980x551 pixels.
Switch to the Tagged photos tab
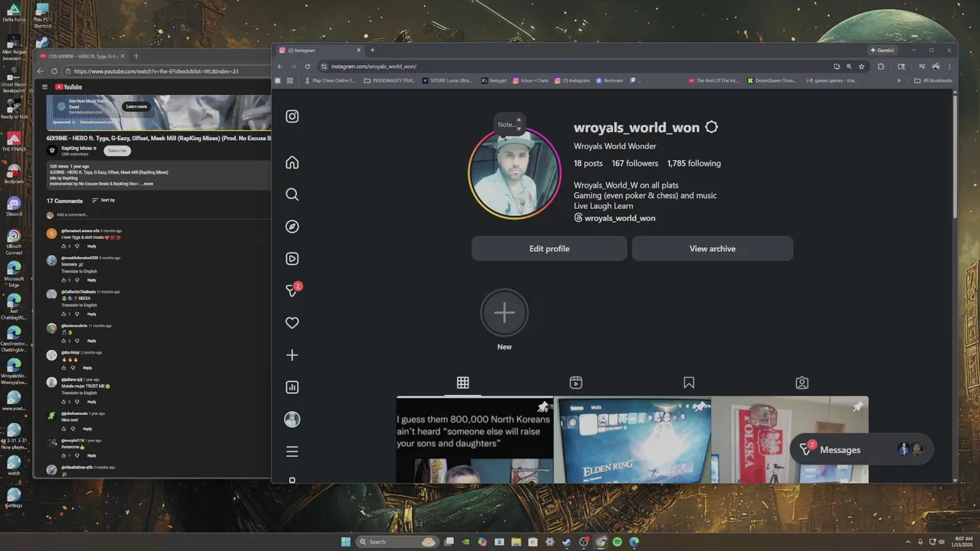point(802,383)
